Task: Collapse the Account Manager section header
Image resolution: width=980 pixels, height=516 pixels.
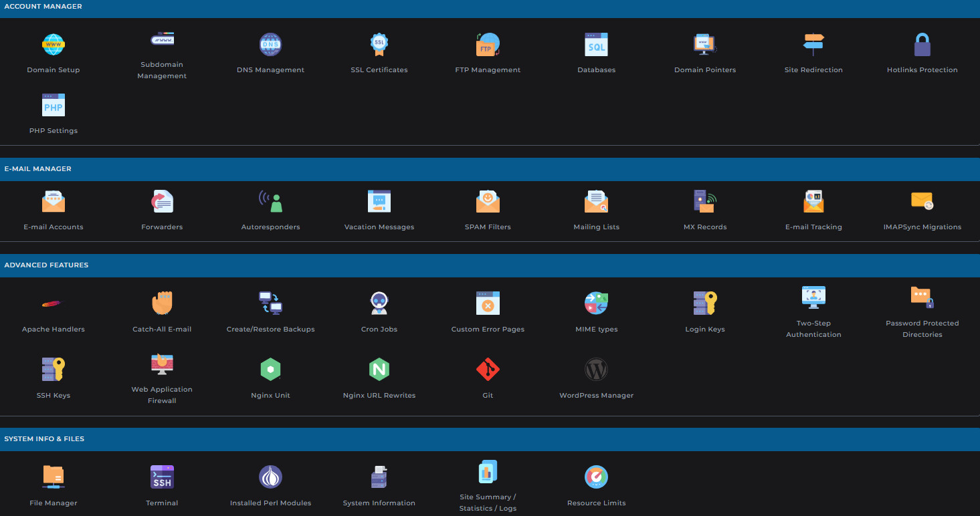Action: click(x=490, y=7)
